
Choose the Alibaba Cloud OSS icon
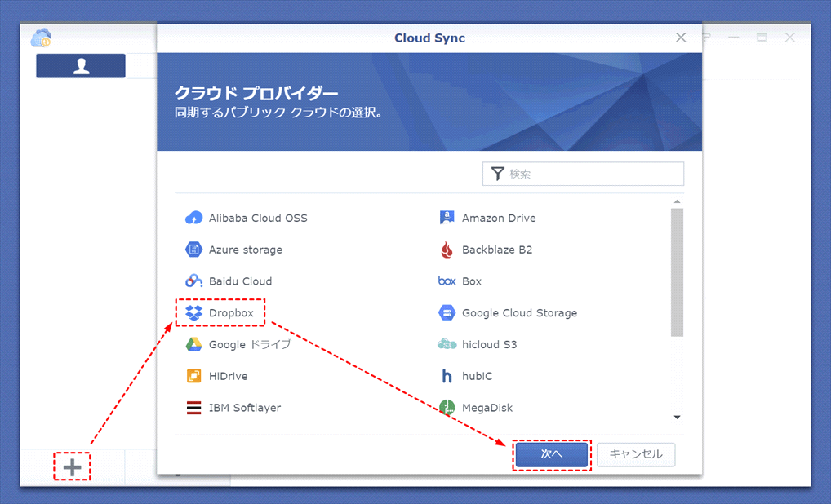click(193, 218)
